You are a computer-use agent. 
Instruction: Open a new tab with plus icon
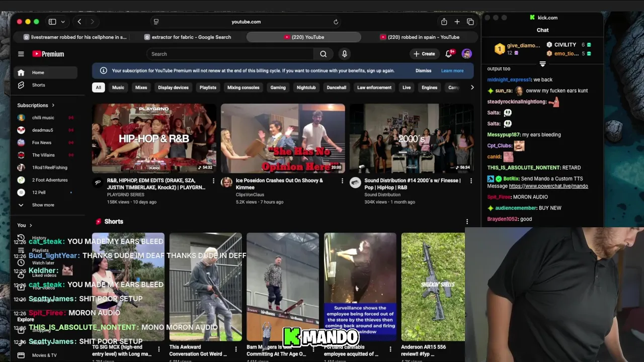457,22
